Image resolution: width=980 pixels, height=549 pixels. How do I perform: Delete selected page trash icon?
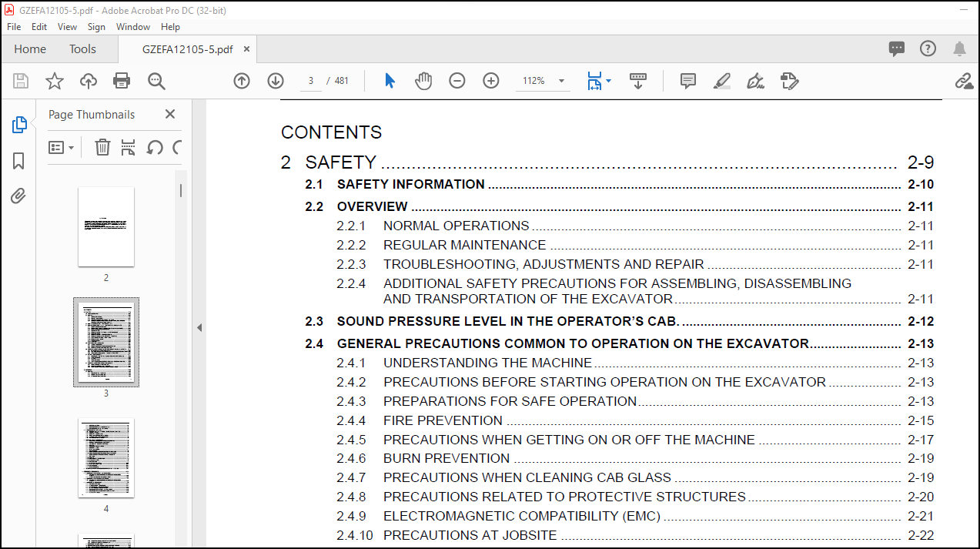click(102, 147)
